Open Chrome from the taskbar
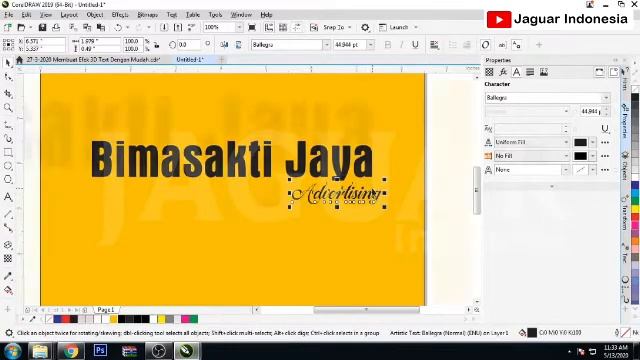The height and width of the screenshot is (360, 640). coord(71,351)
